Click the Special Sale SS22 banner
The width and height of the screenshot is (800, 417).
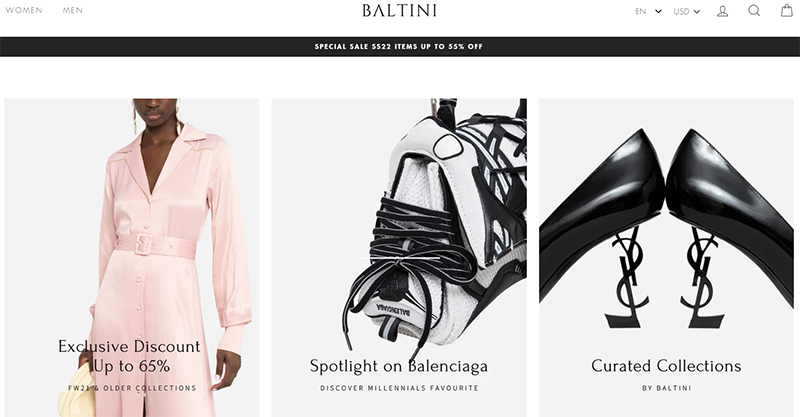[x=400, y=46]
